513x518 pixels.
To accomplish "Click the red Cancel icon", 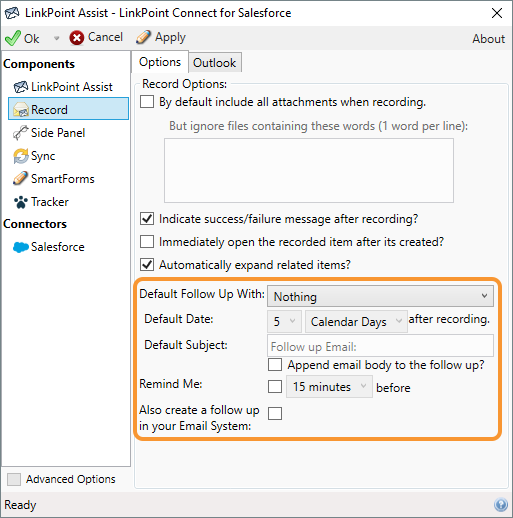I will pos(77,38).
